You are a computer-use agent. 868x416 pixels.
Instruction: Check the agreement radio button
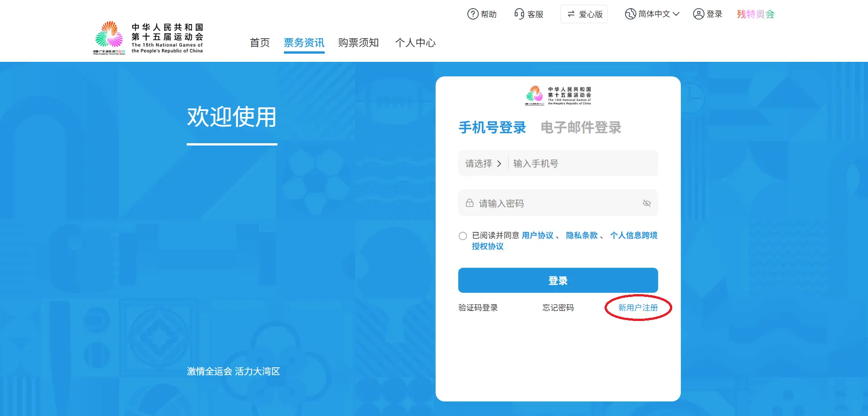click(x=463, y=236)
